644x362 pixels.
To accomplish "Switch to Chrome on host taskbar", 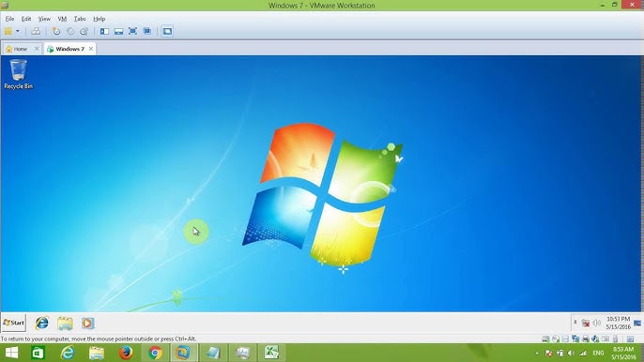I will click(x=155, y=353).
